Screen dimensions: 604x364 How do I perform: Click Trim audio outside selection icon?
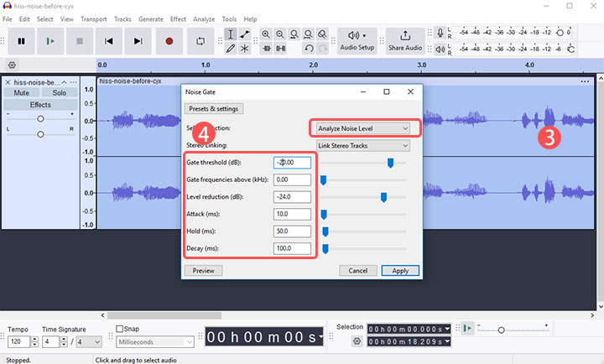tap(266, 49)
